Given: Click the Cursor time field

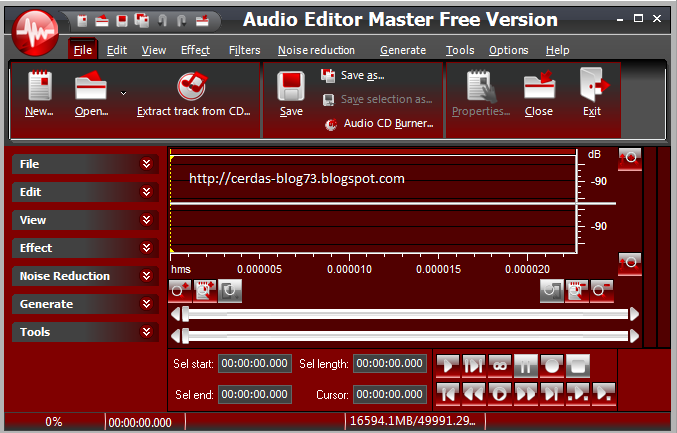Looking at the screenshot, I should pos(390,394).
